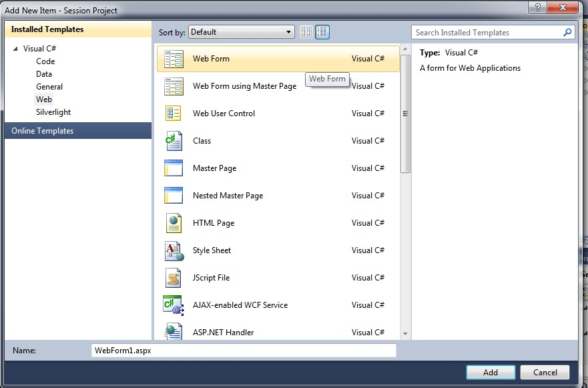Click the Add button
This screenshot has height=388, width=588.
[x=491, y=373]
